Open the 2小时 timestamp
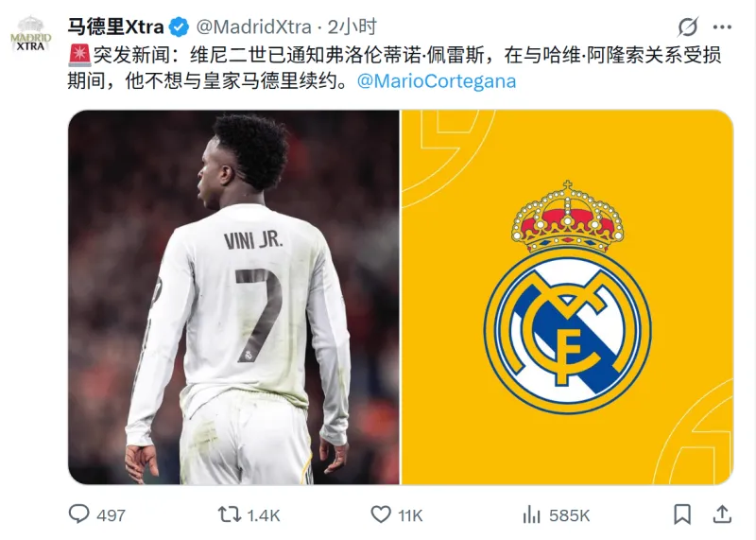 (352, 27)
